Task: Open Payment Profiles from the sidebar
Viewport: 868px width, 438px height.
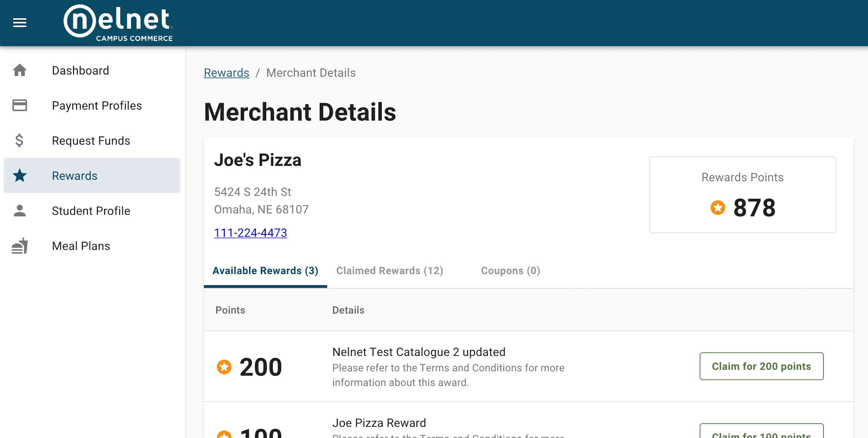Action: pyautogui.click(x=97, y=106)
